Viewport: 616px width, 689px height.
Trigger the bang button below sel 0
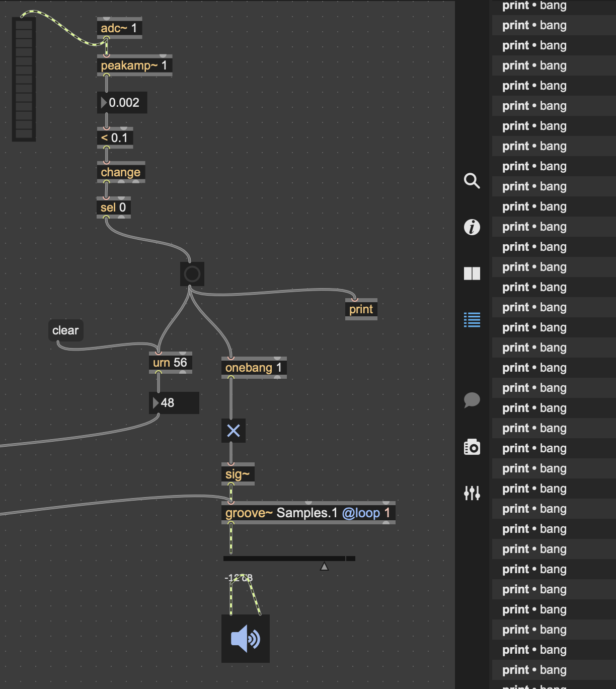[192, 274]
